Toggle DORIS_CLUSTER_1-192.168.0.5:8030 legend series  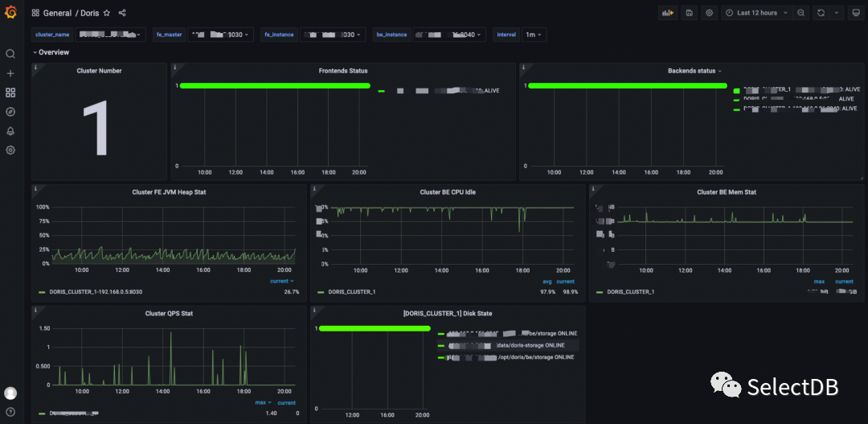tap(96, 291)
